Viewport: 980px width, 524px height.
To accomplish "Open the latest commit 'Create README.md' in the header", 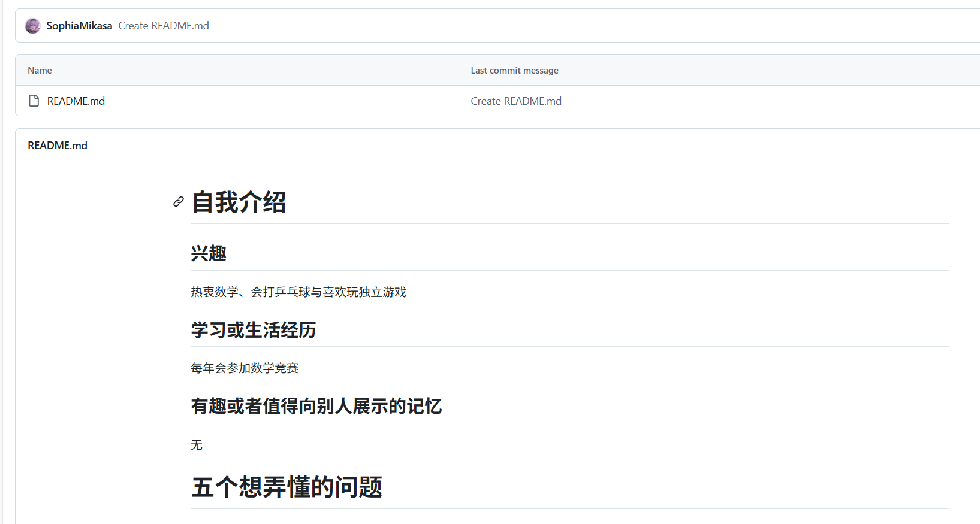I will point(164,26).
